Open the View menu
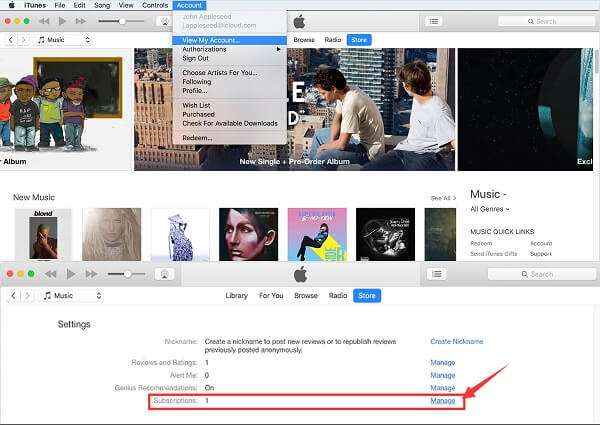This screenshot has width=600, height=425. click(126, 5)
